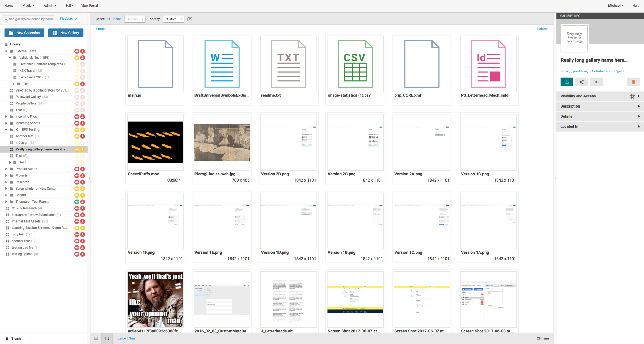Screen dimensions: 644x344
Task: Click download icon for Kim EFS Testing
Action: [x=82, y=130]
